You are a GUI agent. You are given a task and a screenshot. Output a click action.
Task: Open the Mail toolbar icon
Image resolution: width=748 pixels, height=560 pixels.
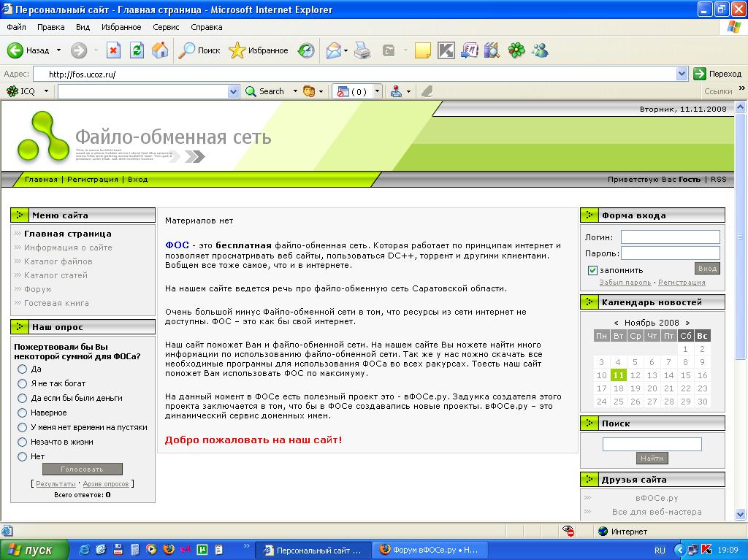[335, 50]
